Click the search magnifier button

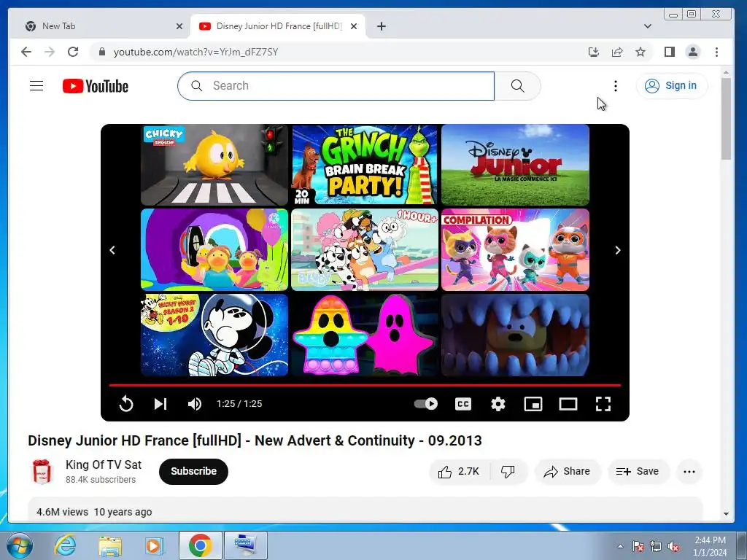(x=517, y=86)
